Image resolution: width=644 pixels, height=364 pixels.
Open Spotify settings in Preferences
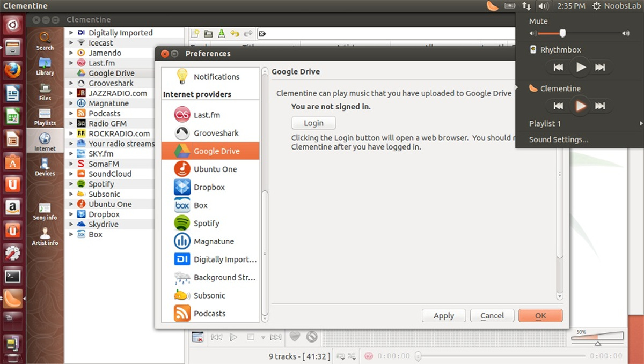click(210, 223)
